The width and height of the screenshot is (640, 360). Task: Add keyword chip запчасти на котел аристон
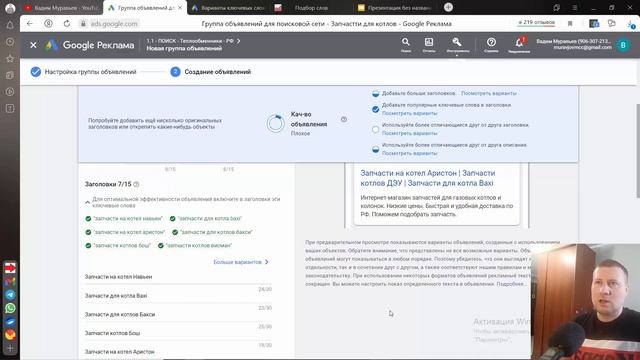click(x=125, y=232)
